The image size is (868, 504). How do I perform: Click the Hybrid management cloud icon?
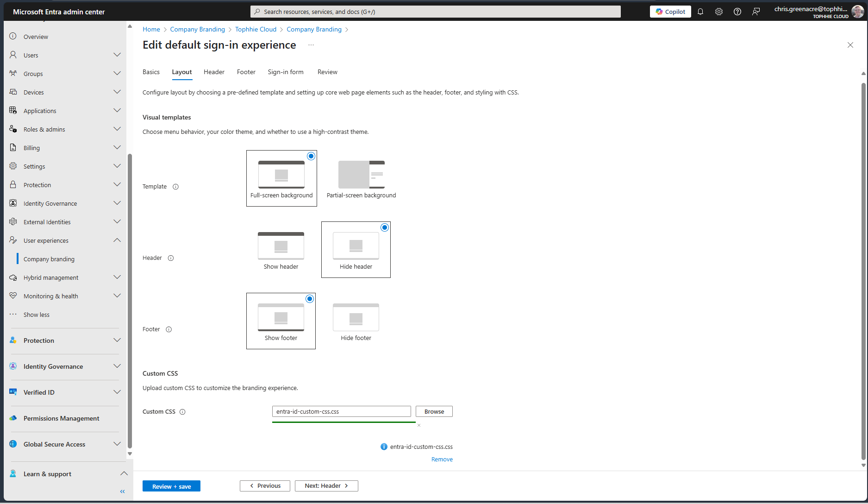click(13, 277)
